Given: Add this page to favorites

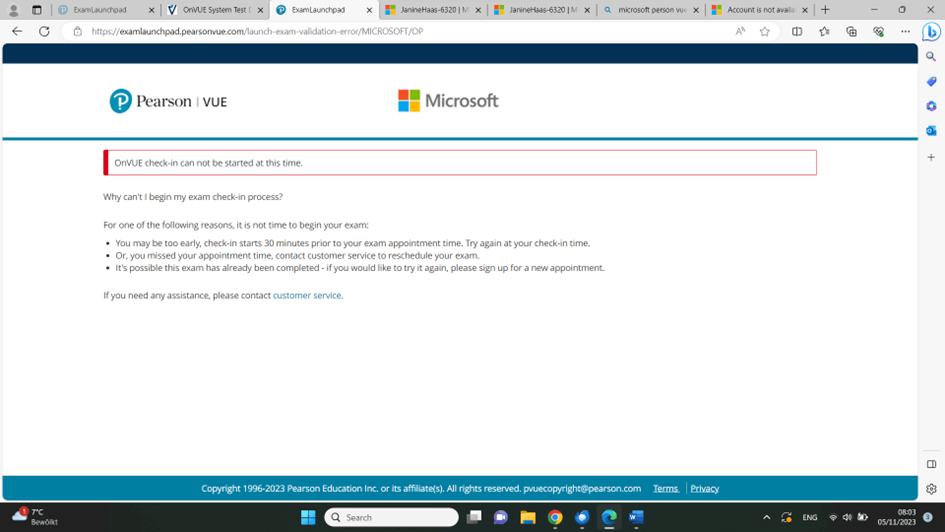Looking at the screenshot, I should tap(765, 31).
